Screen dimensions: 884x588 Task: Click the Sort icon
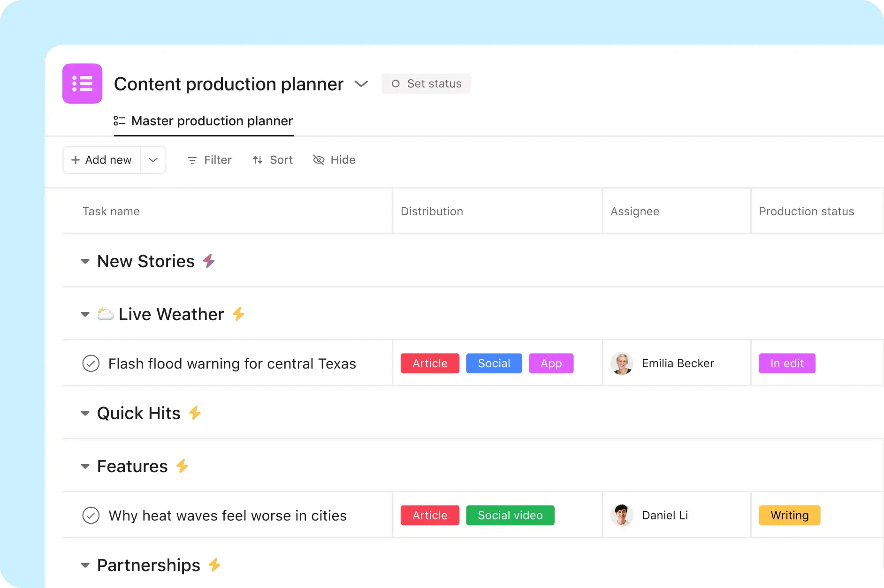point(258,160)
